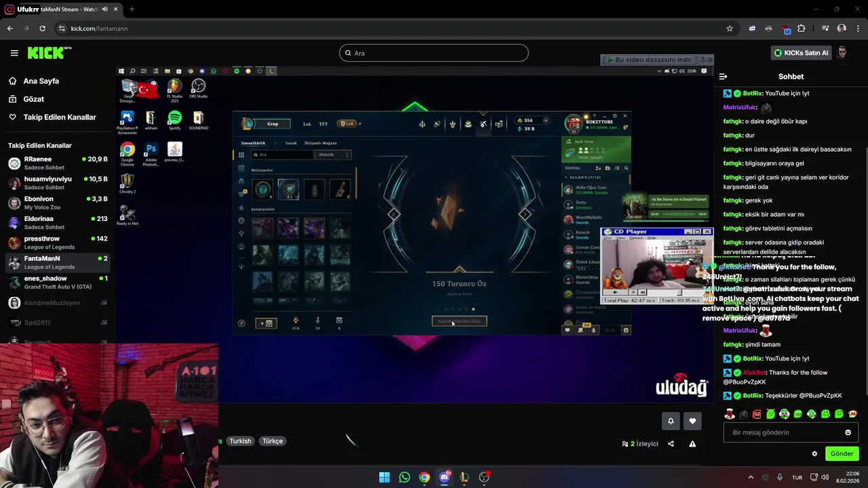Click the red angry face emote

click(757, 414)
